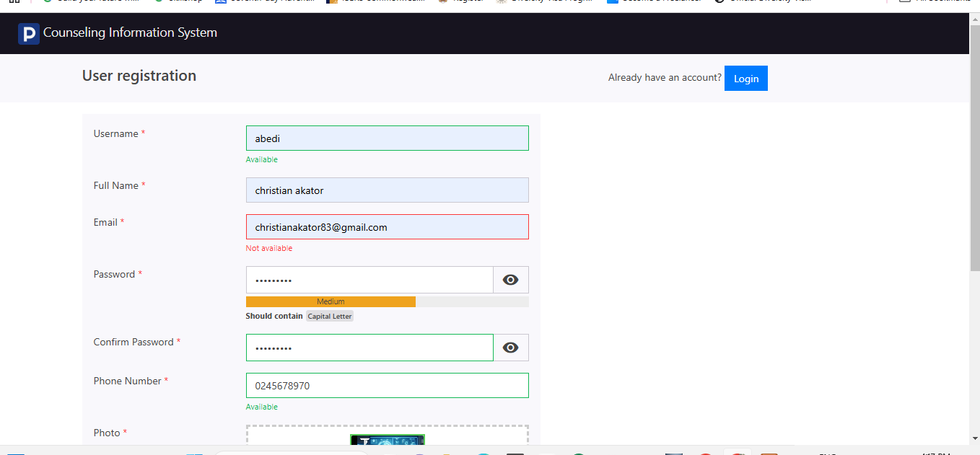Reveal Confirm Password with eye icon
This screenshot has height=455, width=980.
510,348
